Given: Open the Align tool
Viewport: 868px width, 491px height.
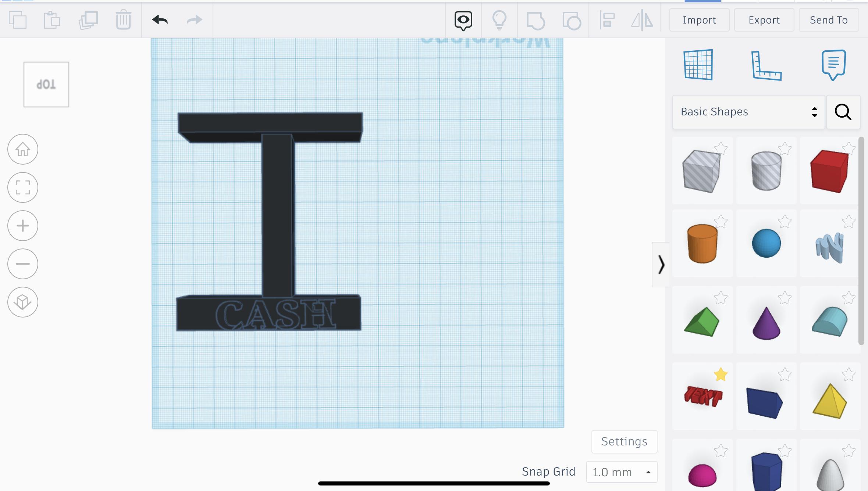Looking at the screenshot, I should [607, 20].
